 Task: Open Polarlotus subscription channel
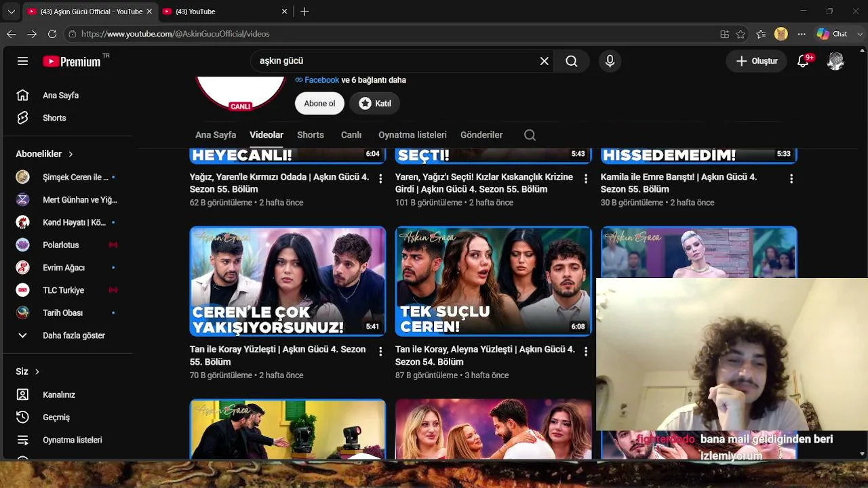(68, 245)
